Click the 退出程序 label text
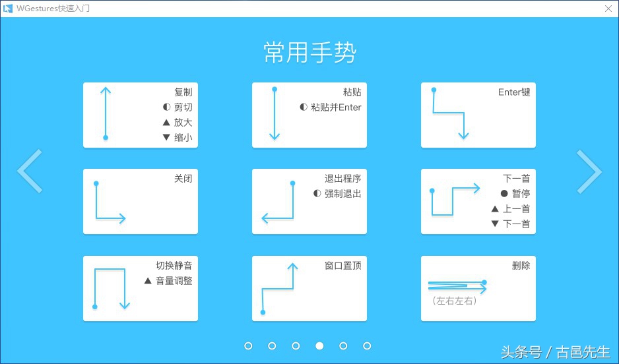This screenshot has width=619, height=364. point(342,178)
